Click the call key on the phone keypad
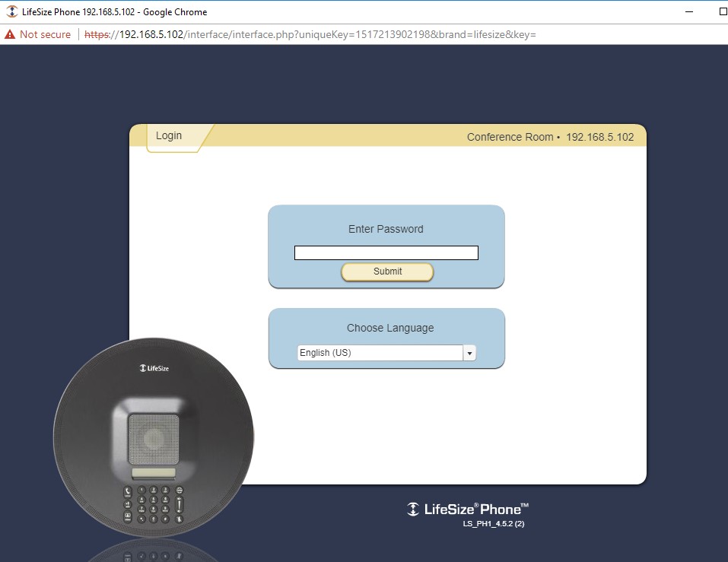 [128, 492]
